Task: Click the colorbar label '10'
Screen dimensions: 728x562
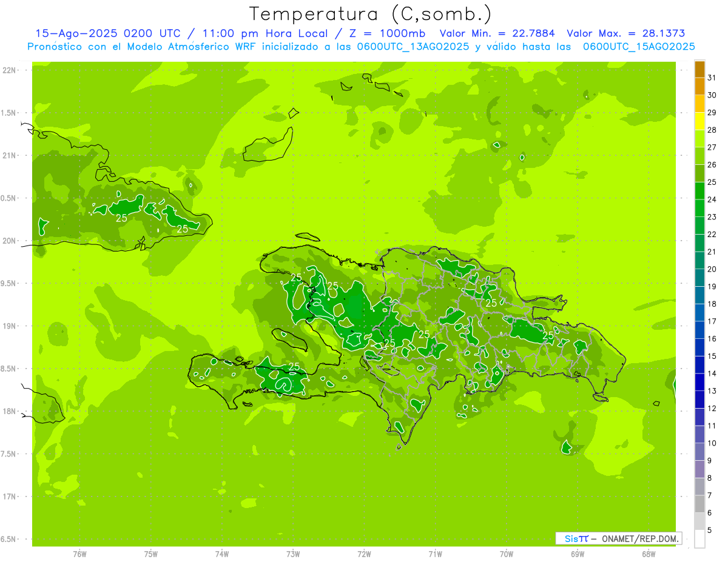Action: pyautogui.click(x=712, y=443)
